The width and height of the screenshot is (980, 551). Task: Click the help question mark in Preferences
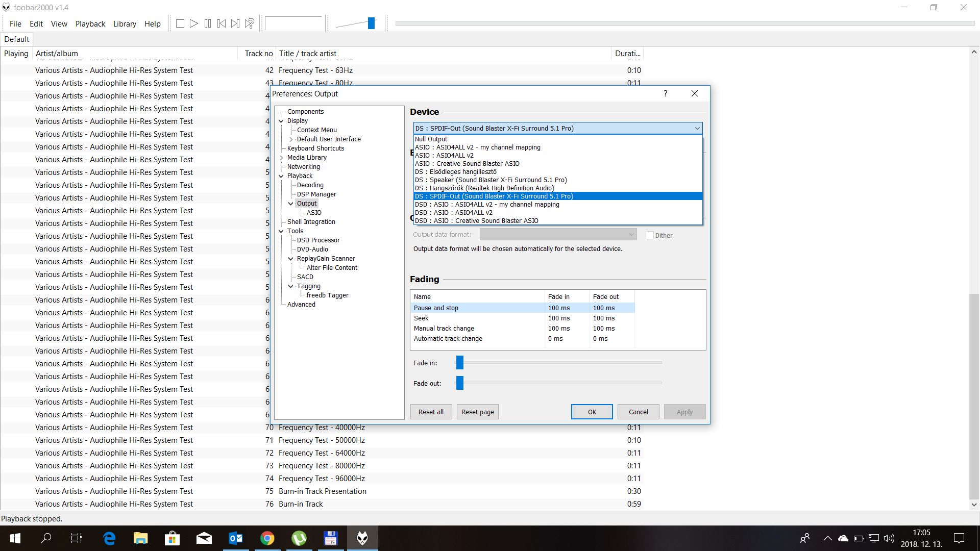665,93
